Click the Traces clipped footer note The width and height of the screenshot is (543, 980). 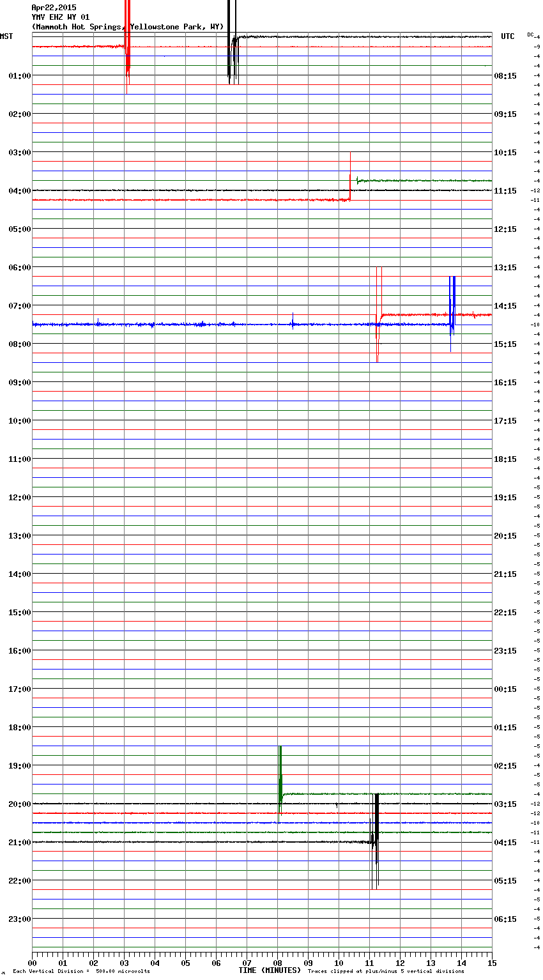[386, 972]
